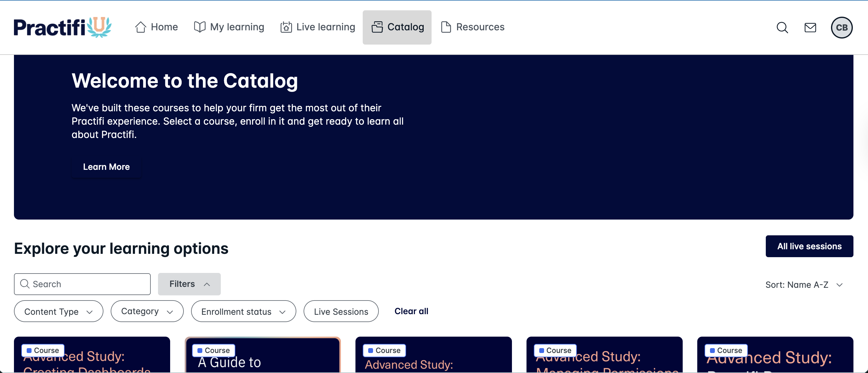Viewport: 868px width, 373px height.
Task: Click the "Welcome to the Catalog" heading
Action: click(185, 81)
